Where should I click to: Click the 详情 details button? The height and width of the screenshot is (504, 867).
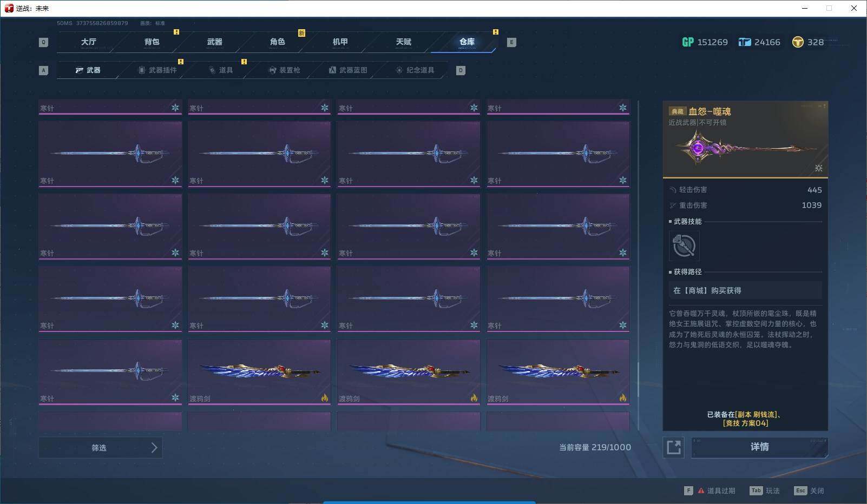coord(759,447)
